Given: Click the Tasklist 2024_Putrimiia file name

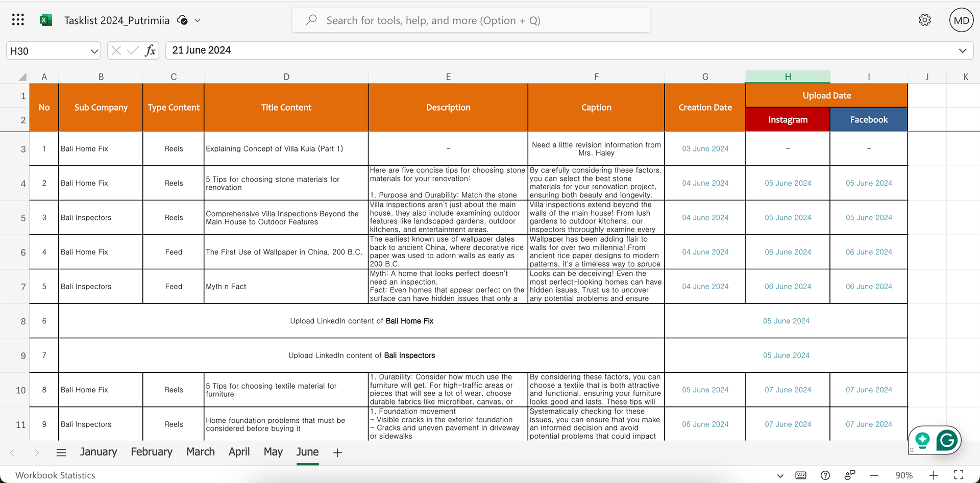Looking at the screenshot, I should 117,20.
